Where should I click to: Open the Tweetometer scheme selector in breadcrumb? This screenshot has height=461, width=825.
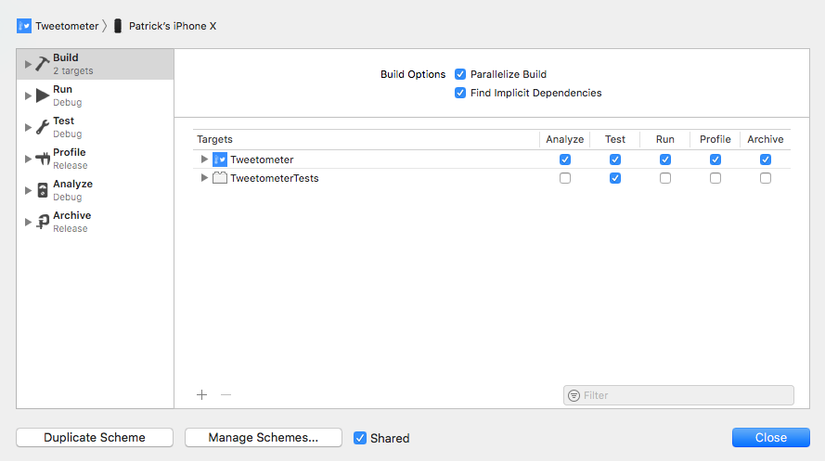coord(56,26)
